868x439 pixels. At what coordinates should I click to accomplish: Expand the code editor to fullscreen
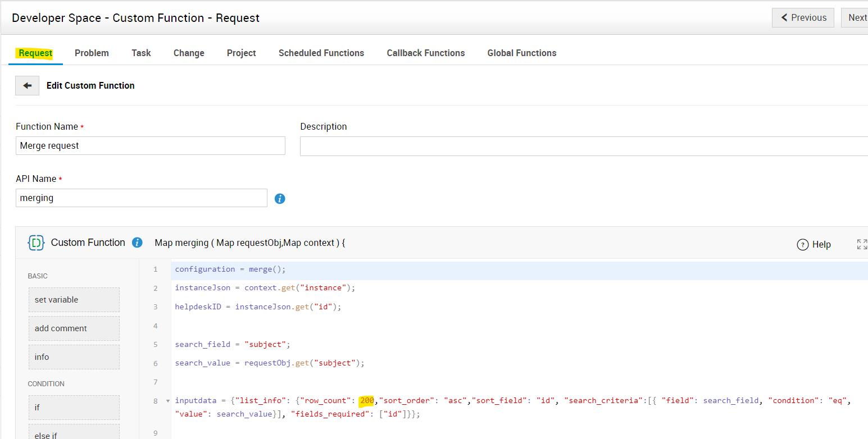click(x=862, y=244)
